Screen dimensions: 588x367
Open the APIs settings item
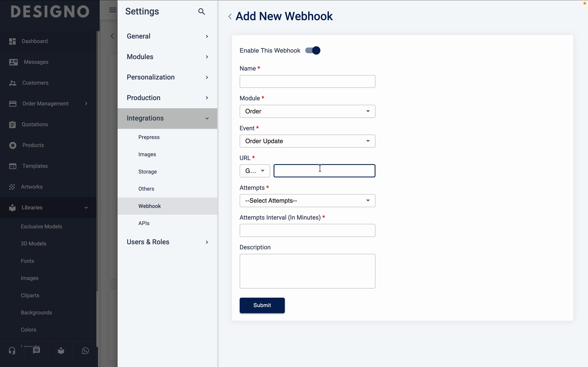(x=144, y=223)
